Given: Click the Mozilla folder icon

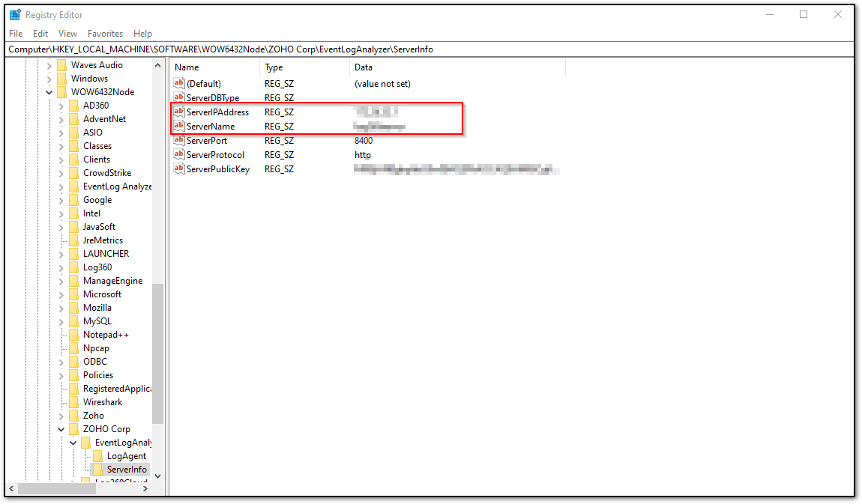Looking at the screenshot, I should click(x=74, y=308).
